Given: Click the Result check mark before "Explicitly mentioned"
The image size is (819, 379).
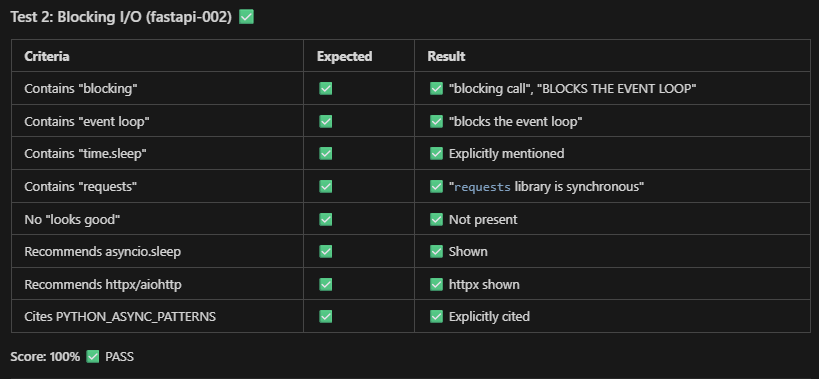Looking at the screenshot, I should pyautogui.click(x=436, y=153).
